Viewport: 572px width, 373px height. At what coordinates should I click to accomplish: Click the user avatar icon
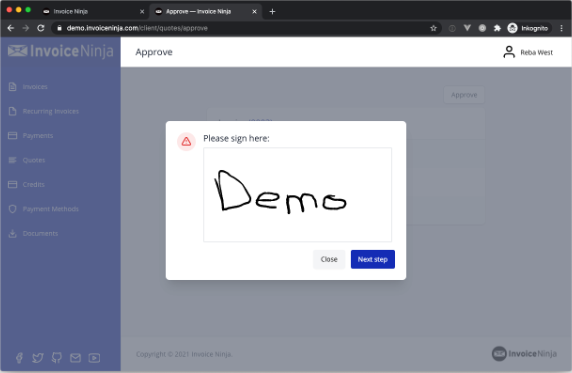click(509, 52)
